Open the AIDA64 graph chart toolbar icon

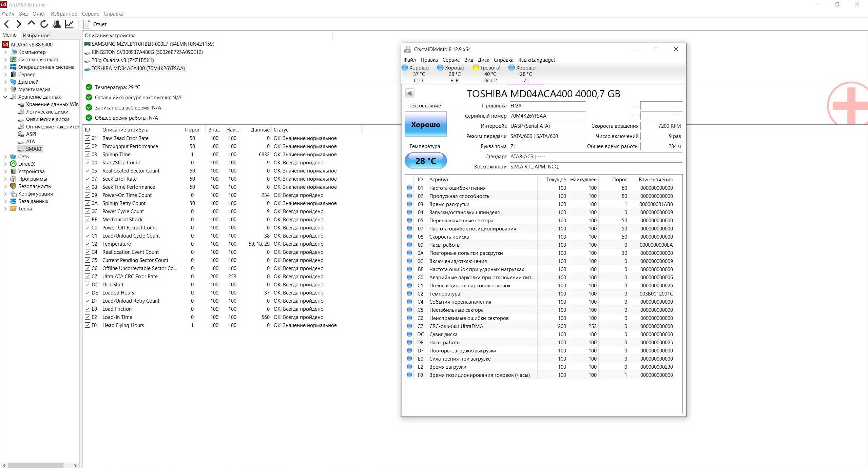point(69,24)
